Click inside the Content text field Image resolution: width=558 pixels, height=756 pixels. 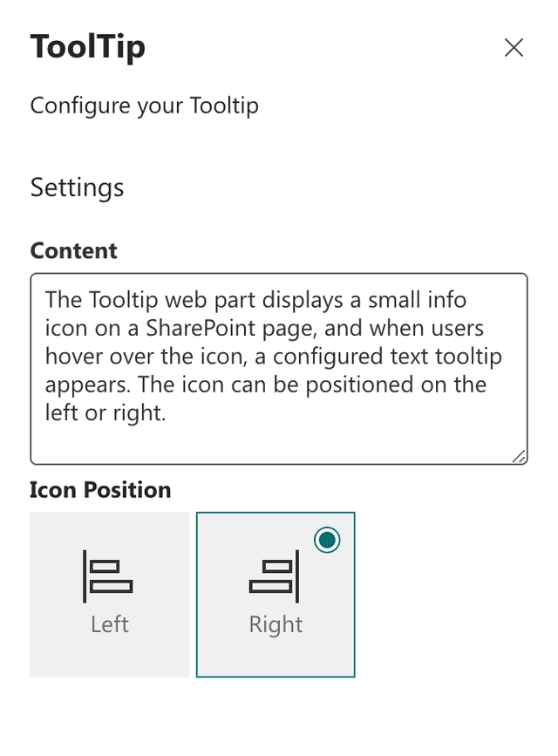tap(277, 366)
